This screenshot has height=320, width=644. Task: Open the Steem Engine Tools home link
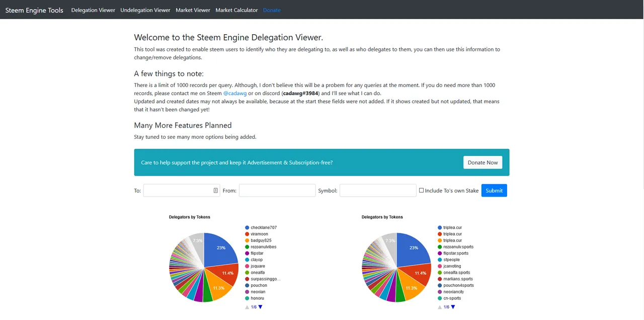[x=34, y=10]
